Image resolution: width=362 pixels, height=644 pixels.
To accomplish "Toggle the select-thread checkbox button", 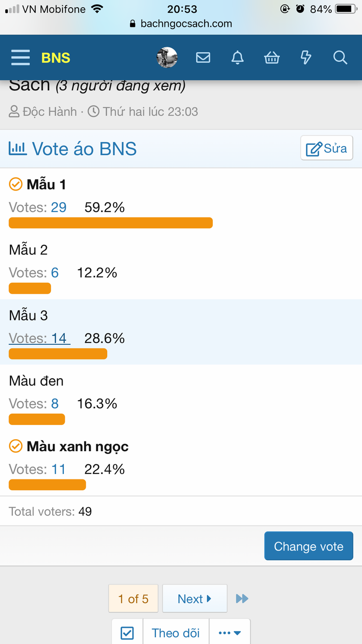I will click(127, 632).
